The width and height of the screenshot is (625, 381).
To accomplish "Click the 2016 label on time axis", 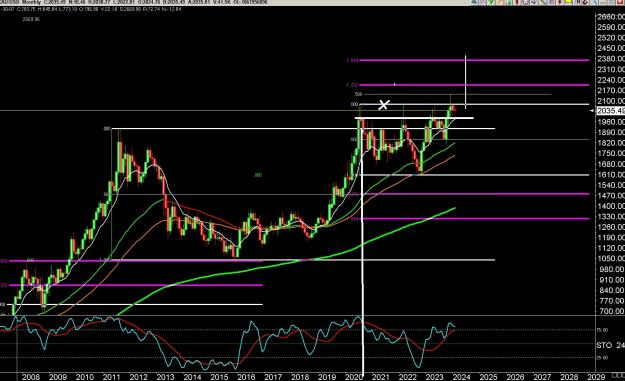I will pos(246,377).
